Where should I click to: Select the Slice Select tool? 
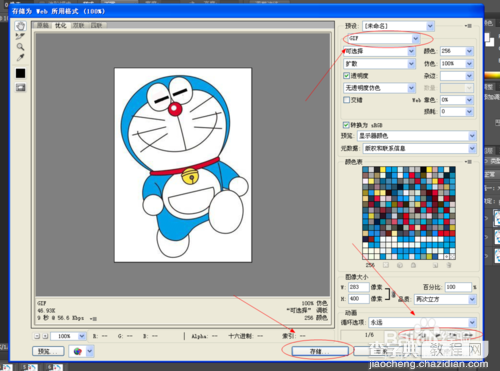(x=20, y=36)
